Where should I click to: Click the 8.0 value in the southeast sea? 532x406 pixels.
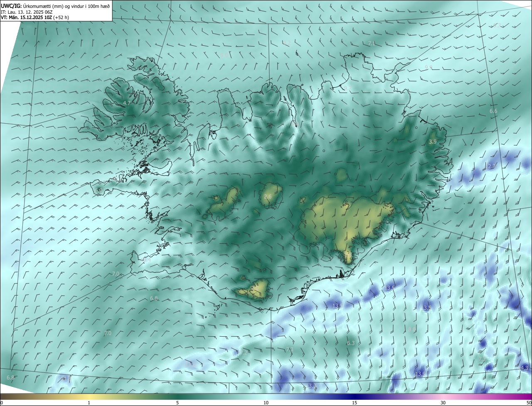tap(412, 329)
